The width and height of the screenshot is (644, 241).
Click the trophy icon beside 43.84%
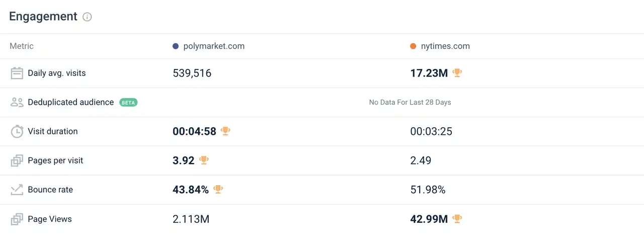point(218,190)
